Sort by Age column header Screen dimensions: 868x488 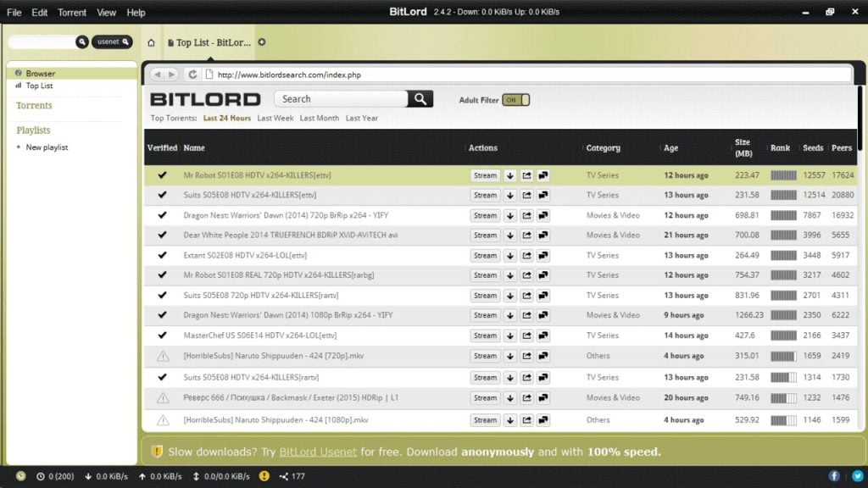[x=671, y=147]
